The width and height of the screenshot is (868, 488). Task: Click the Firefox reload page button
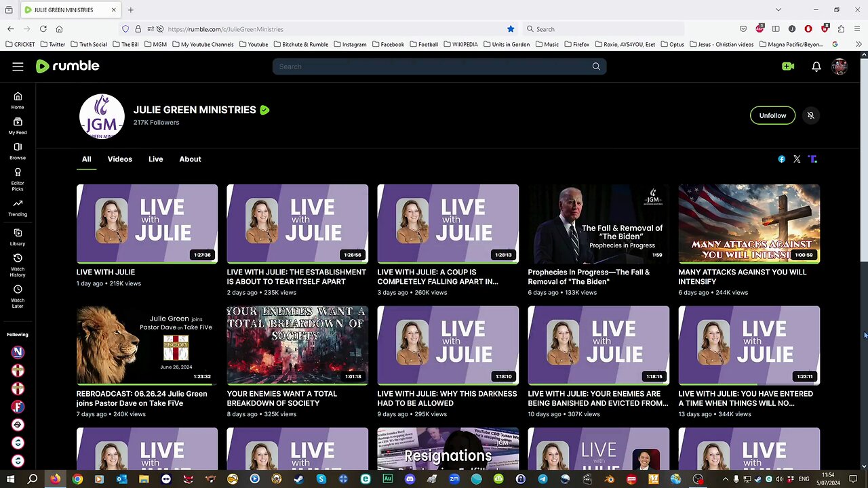point(43,29)
